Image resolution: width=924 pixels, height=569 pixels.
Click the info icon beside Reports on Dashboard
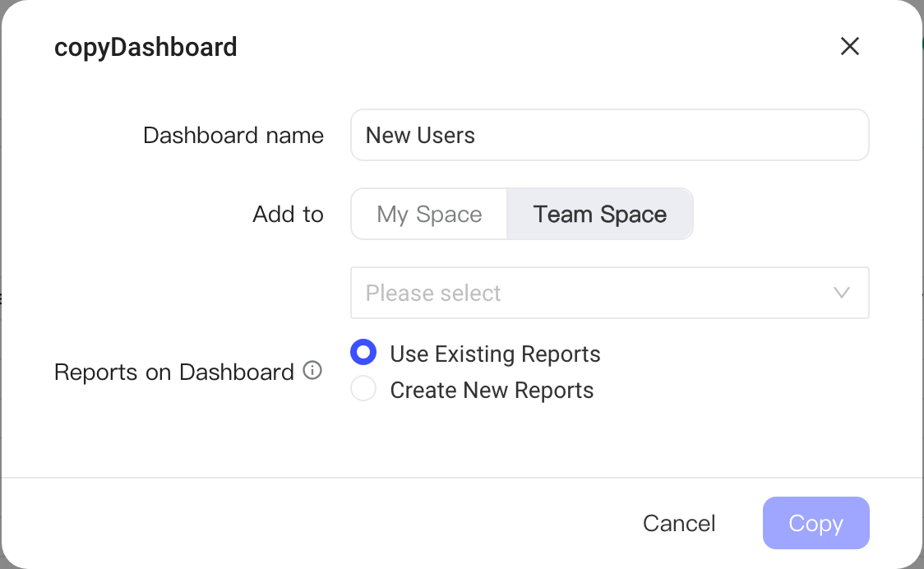(312, 370)
